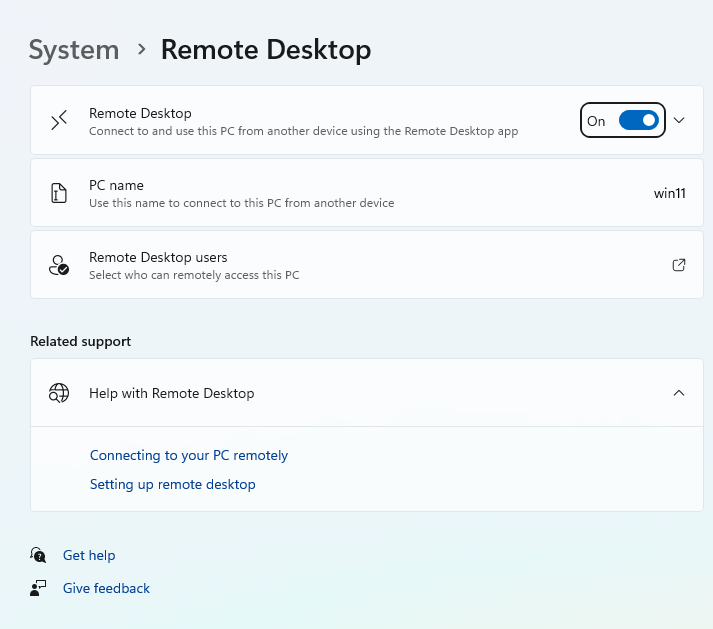
Task: Click the PC name document icon
Action: 59,193
